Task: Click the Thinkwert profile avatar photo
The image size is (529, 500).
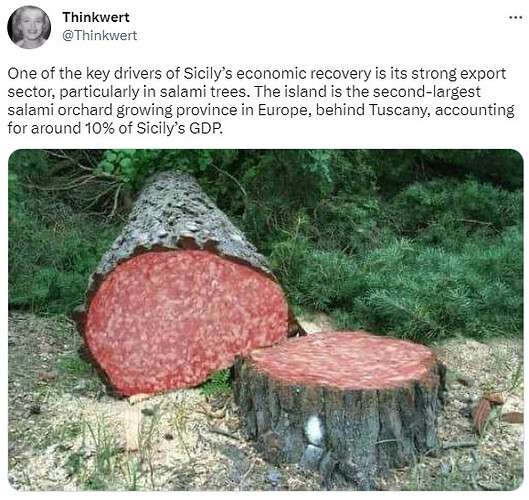Action: tap(29, 27)
